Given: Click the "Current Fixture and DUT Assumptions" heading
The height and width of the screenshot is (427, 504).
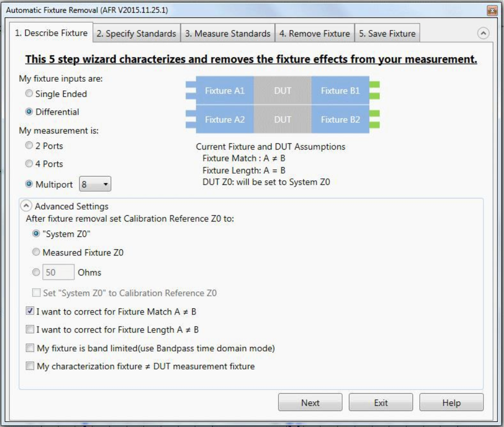Looking at the screenshot, I should click(270, 146).
